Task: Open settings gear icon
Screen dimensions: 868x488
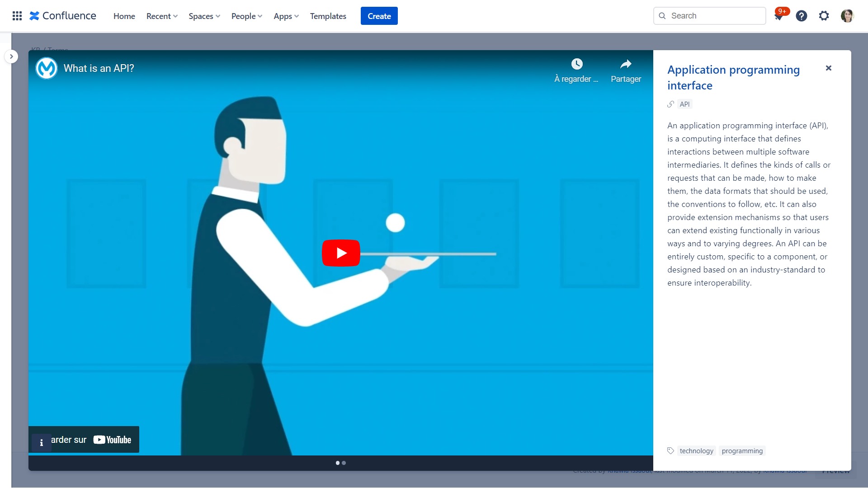Action: click(x=824, y=16)
